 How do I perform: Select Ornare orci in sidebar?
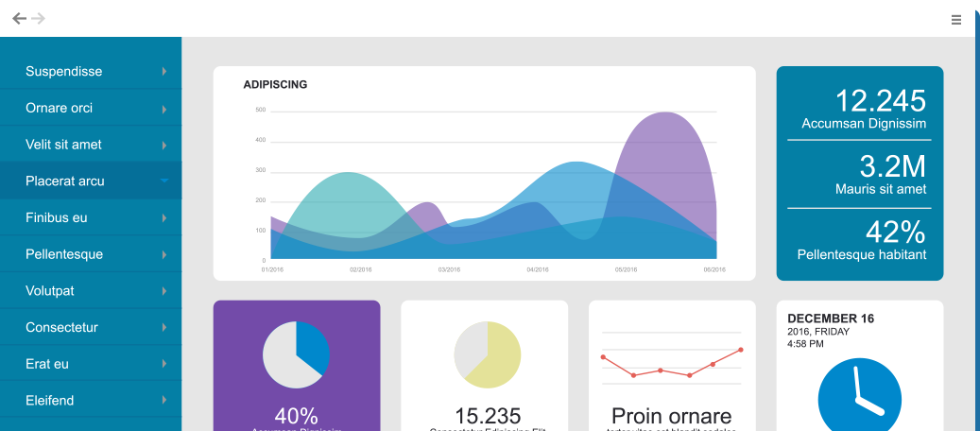60,108
